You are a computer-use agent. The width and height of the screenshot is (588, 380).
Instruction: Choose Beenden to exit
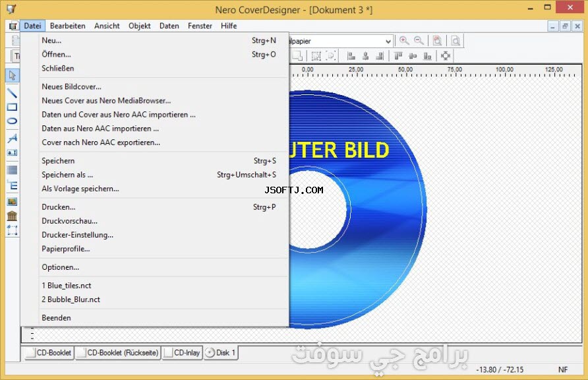pos(154,318)
